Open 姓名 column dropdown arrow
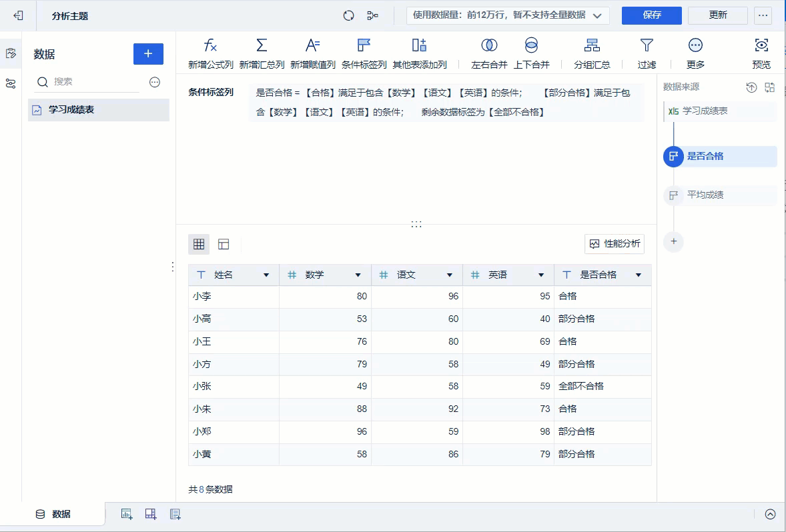 coord(266,275)
